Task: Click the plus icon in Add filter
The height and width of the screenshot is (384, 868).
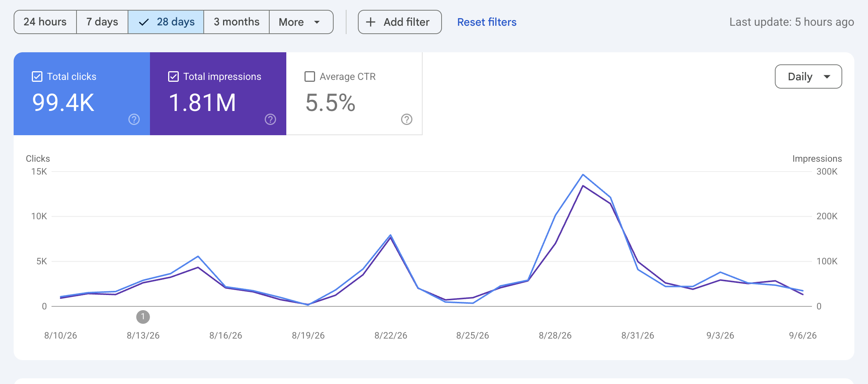Action: pos(371,22)
